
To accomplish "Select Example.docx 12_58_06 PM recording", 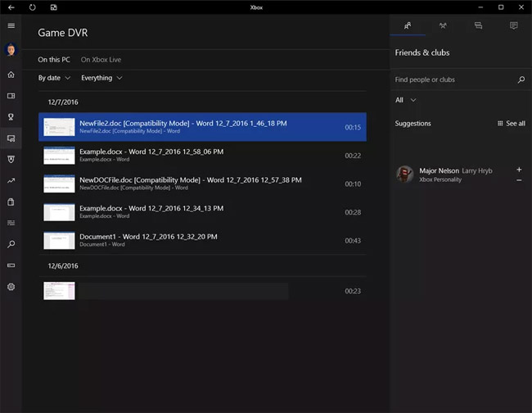I will [202, 155].
